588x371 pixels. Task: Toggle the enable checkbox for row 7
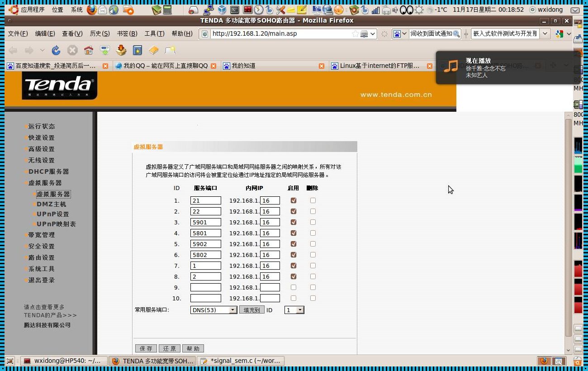(x=294, y=266)
